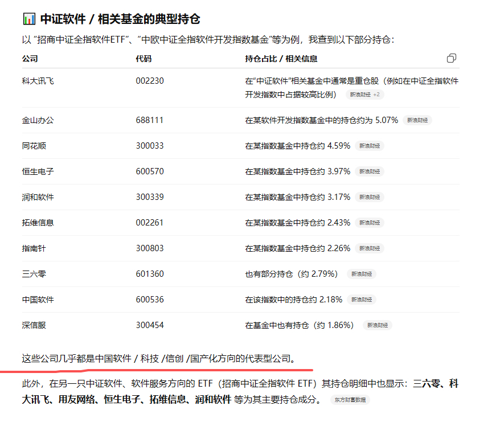Select the stock code 600536
Screen dimensions: 504x422
150,300
